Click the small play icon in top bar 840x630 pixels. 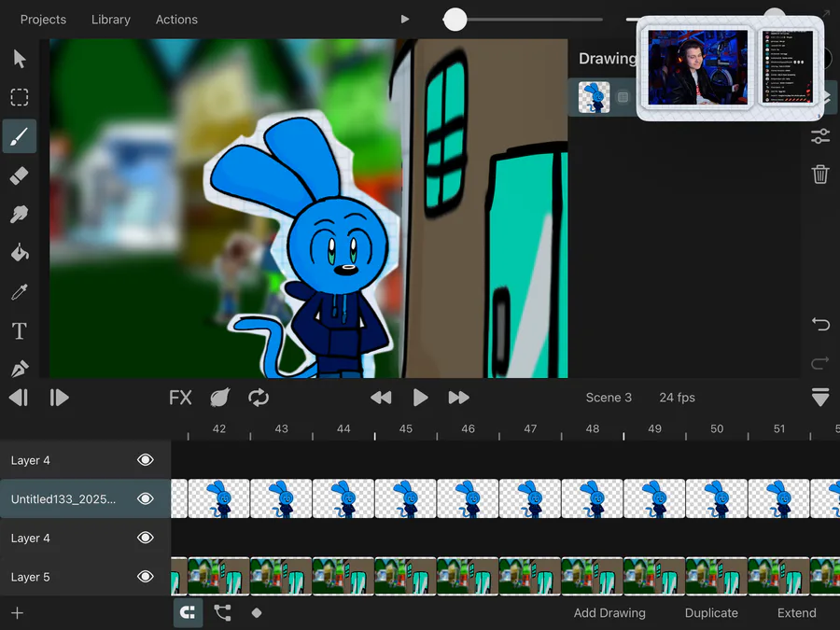pyautogui.click(x=405, y=20)
